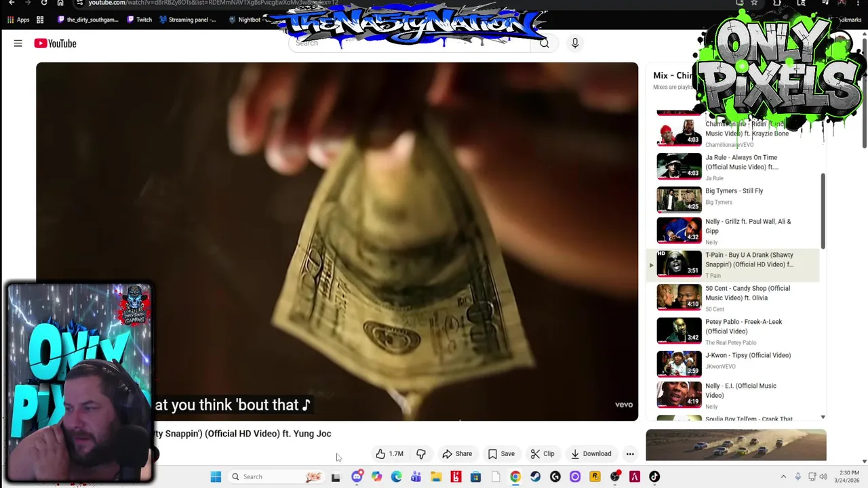Image resolution: width=868 pixels, height=488 pixels.
Task: Open Microsoft Edge from the taskbar
Action: (x=396, y=476)
